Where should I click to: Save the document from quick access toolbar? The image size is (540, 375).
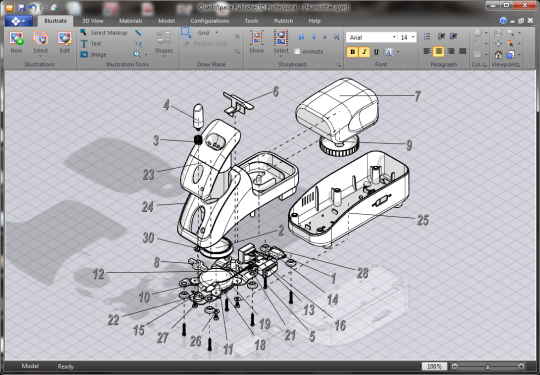(x=21, y=8)
